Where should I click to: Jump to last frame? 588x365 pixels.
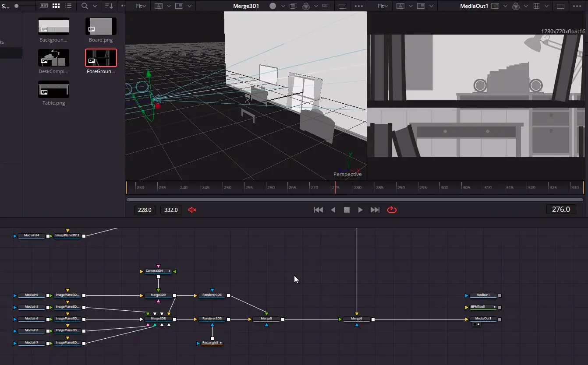coord(375,210)
